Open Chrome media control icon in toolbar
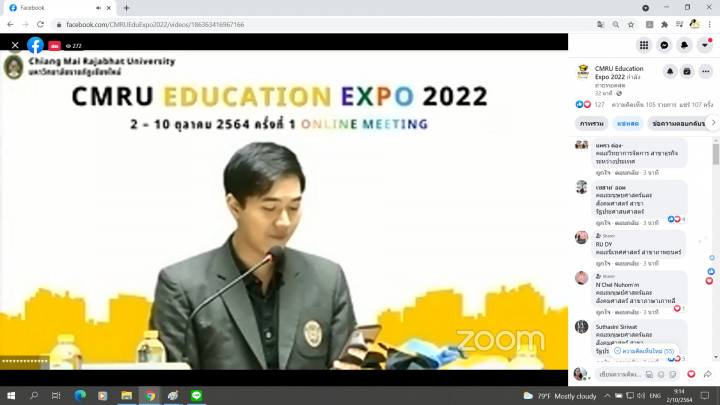 (680, 24)
